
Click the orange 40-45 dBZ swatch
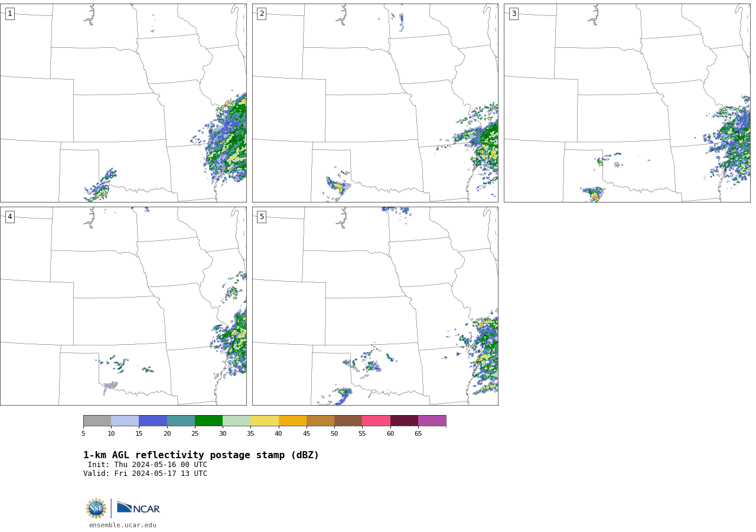point(292,420)
